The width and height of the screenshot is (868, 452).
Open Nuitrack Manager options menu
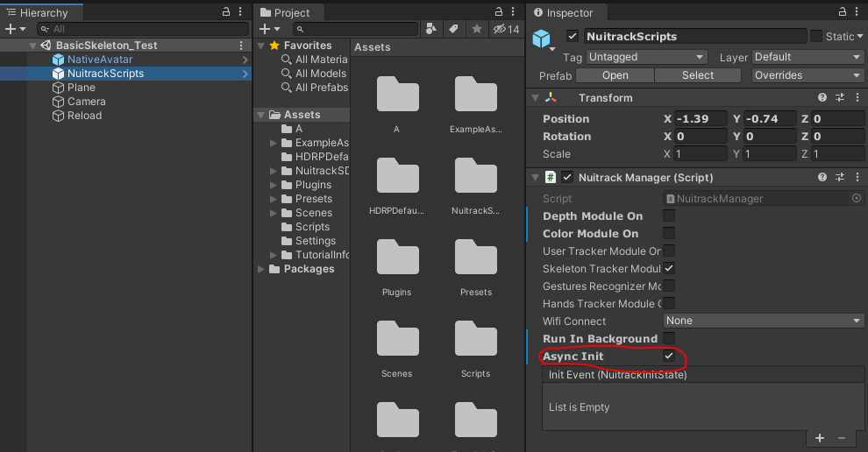[857, 177]
